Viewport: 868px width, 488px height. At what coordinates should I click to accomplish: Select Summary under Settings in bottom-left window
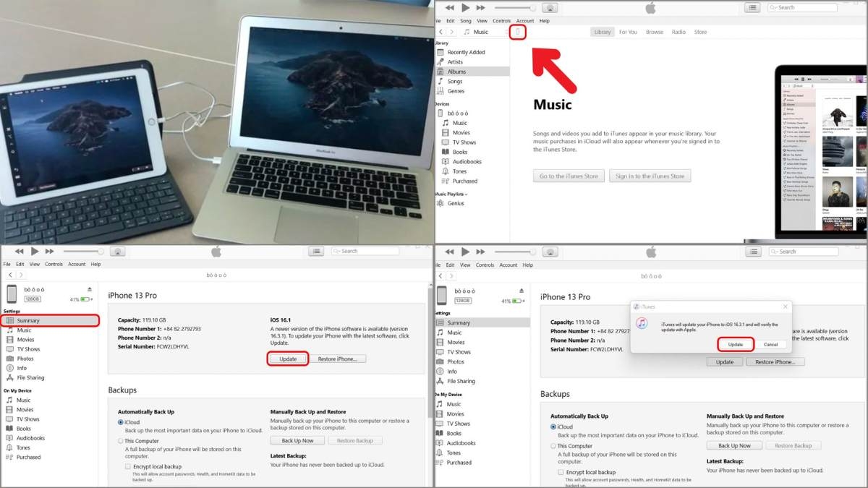pyautogui.click(x=51, y=320)
